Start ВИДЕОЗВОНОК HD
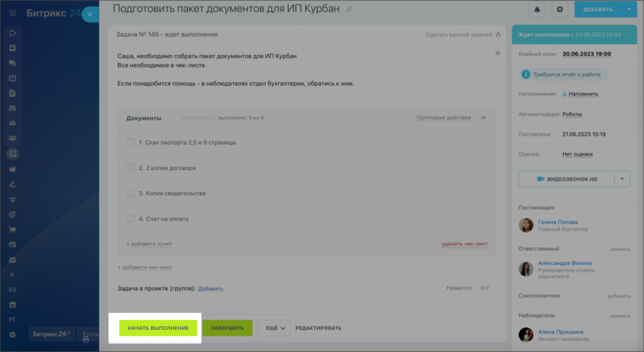 [x=567, y=179]
